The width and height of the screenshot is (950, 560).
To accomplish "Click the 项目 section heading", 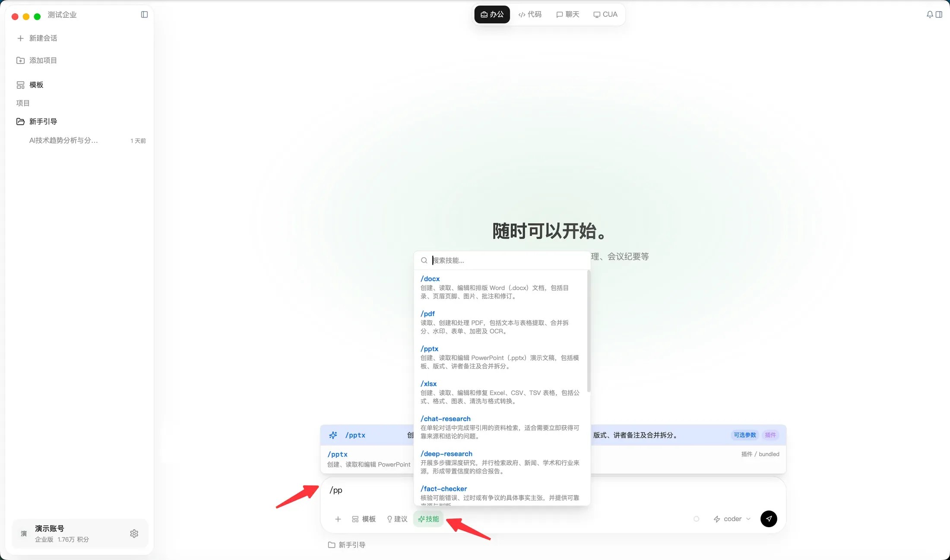I will (23, 103).
